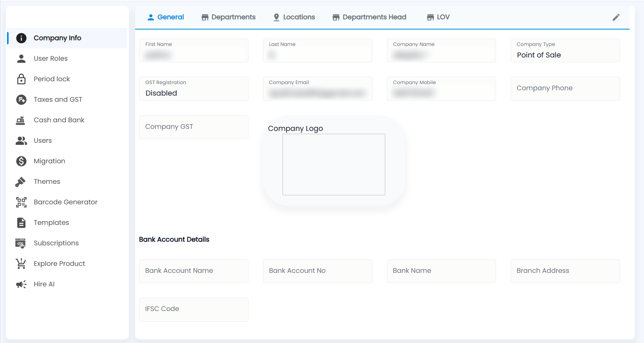
Task: Select Company Info in sidebar
Action: 67,38
